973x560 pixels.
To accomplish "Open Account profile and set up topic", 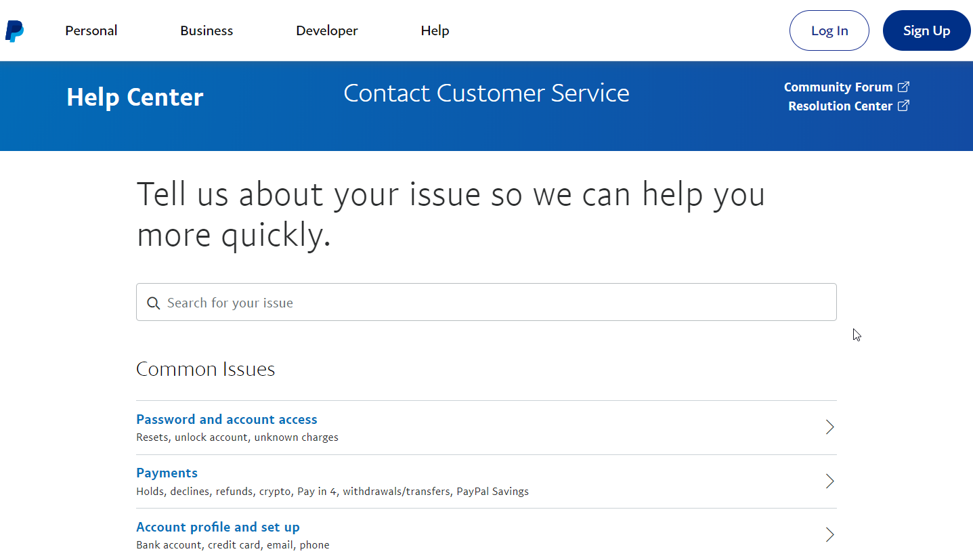I will [x=218, y=527].
